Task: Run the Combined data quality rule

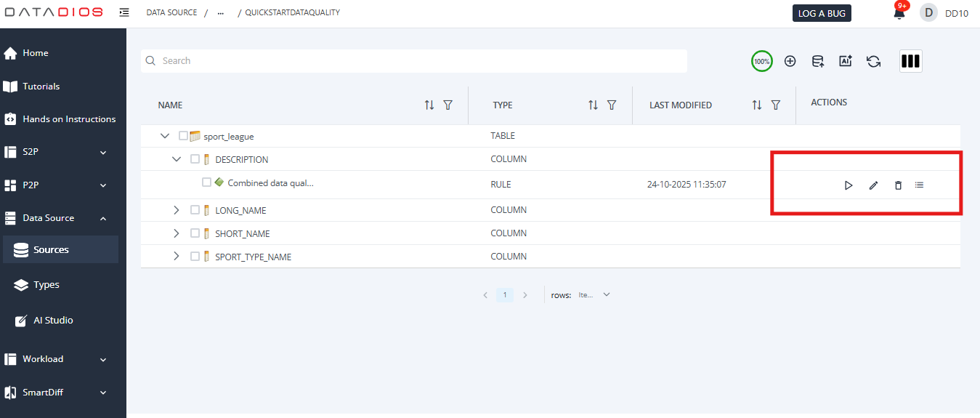Action: (848, 185)
